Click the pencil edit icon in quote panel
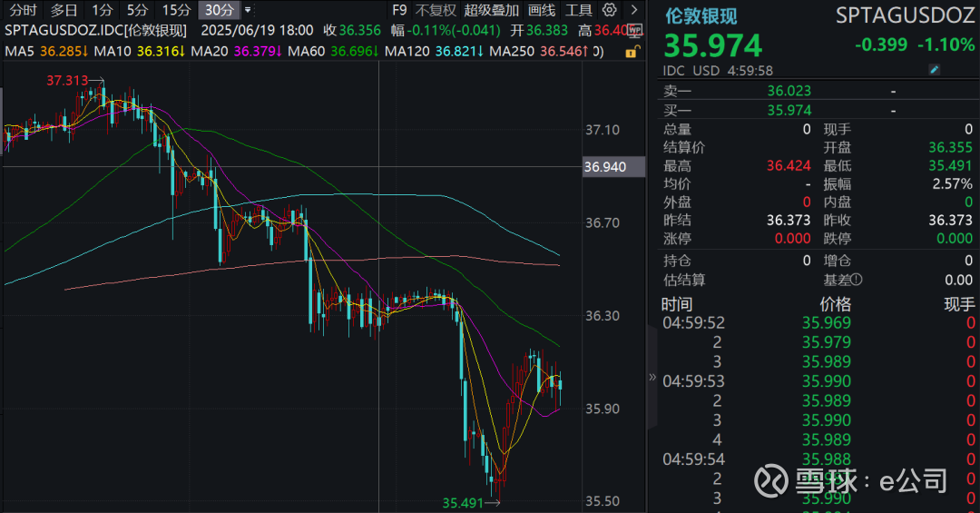This screenshot has height=513, width=980. coord(935,69)
